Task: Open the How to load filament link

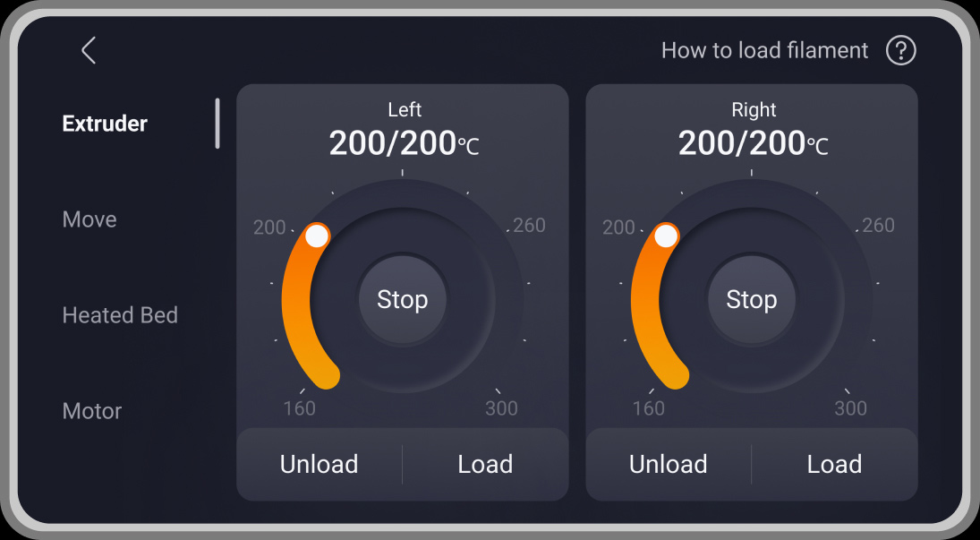Action: click(764, 50)
